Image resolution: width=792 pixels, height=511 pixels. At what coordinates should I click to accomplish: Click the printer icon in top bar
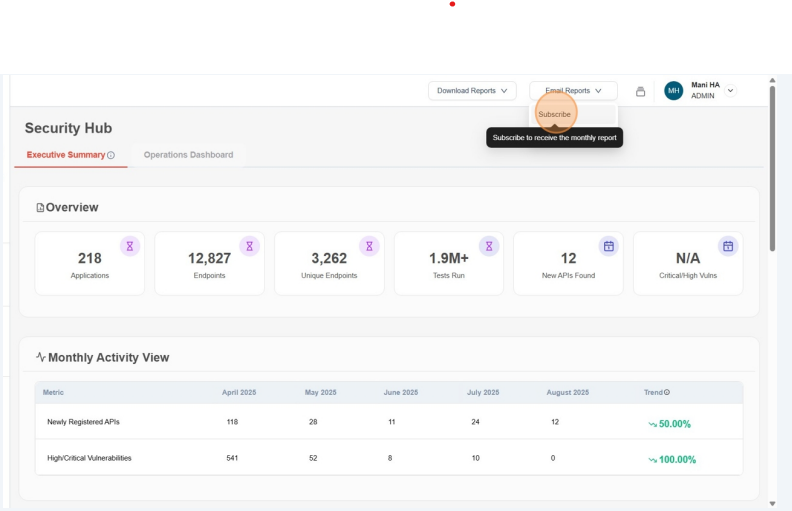(641, 91)
